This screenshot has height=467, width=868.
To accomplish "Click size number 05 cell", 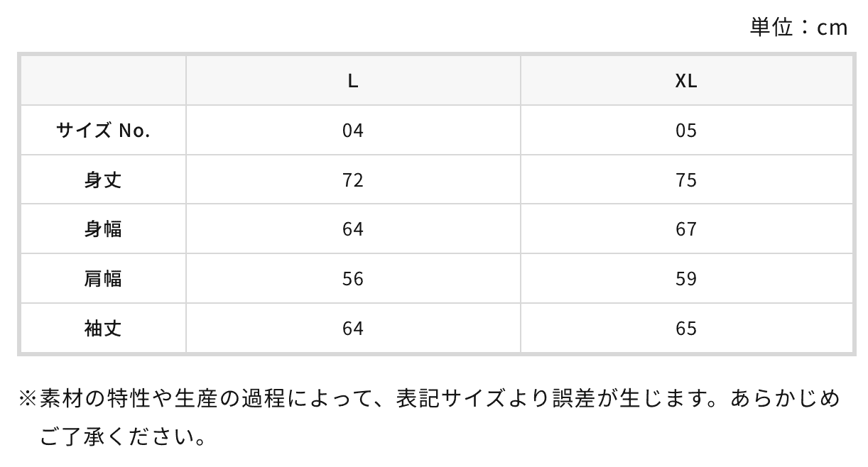I will pos(686,131).
